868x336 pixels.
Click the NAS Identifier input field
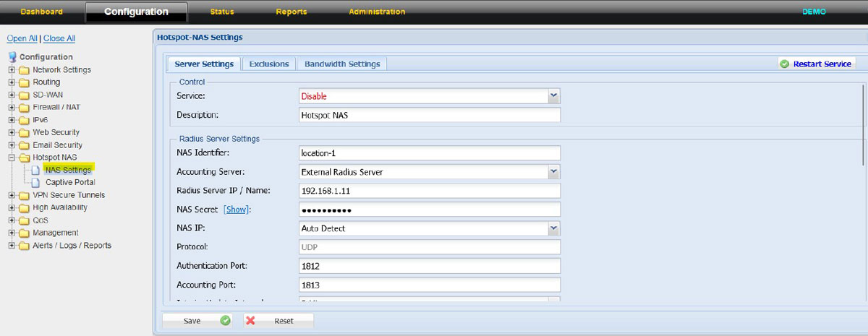430,153
